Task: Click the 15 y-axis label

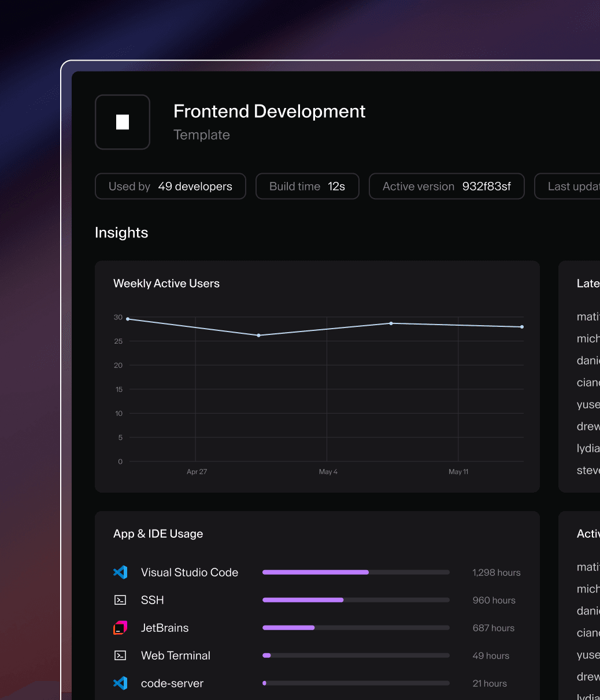Action: 118,389
